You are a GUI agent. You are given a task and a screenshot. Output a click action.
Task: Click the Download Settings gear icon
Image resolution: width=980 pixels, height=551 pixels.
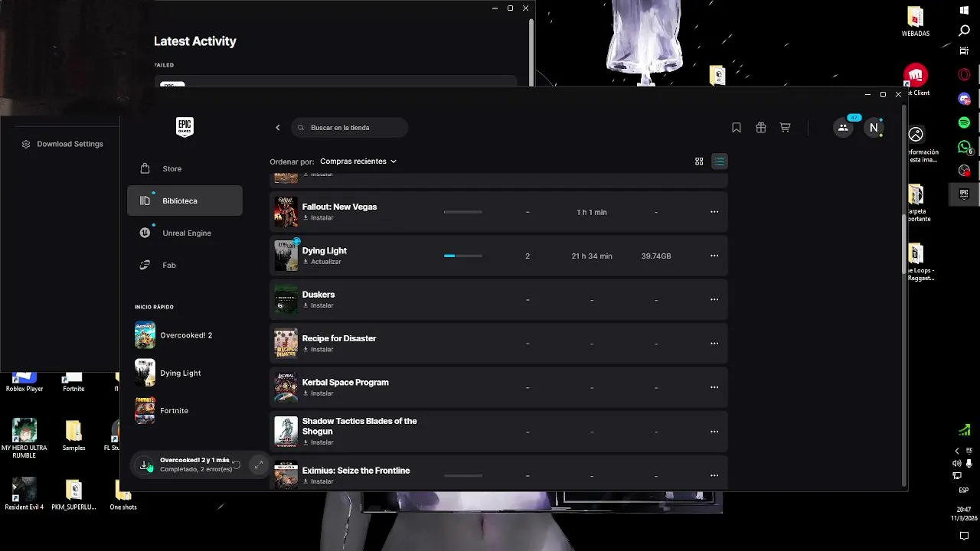tap(26, 144)
